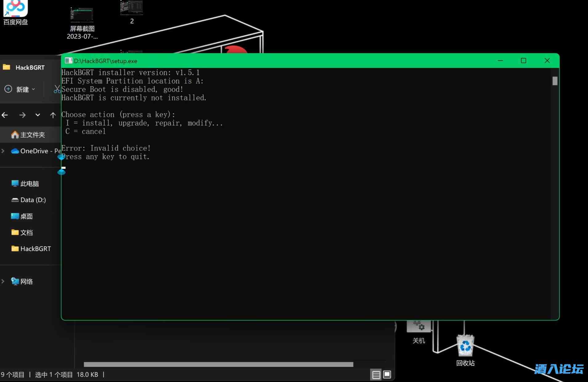The image size is (588, 382).
Task: Switch to large thumbnails view icon
Action: [387, 375]
